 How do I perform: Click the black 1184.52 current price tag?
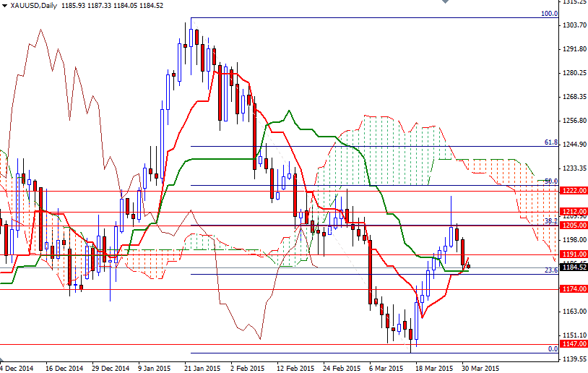point(572,267)
